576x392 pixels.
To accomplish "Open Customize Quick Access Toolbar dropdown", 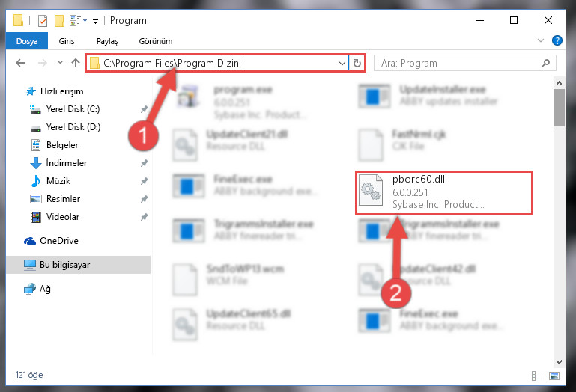I will click(x=95, y=22).
